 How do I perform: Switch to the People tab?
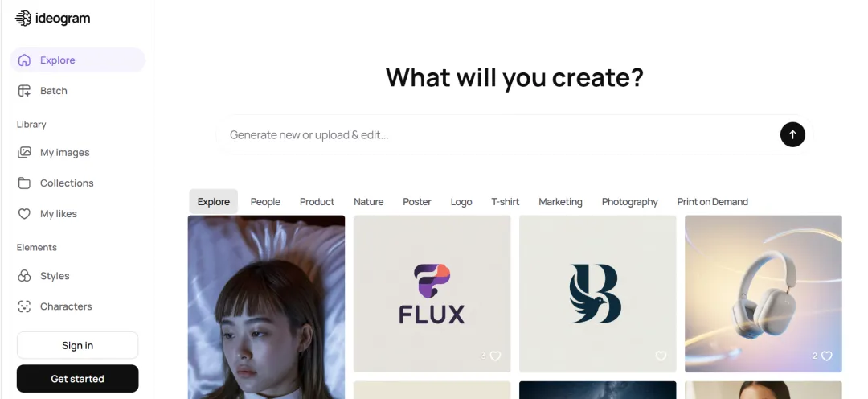[265, 202]
